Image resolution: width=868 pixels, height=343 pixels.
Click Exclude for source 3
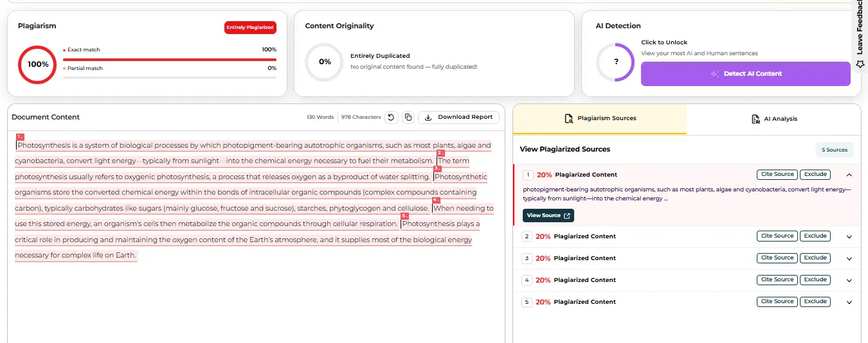point(815,258)
